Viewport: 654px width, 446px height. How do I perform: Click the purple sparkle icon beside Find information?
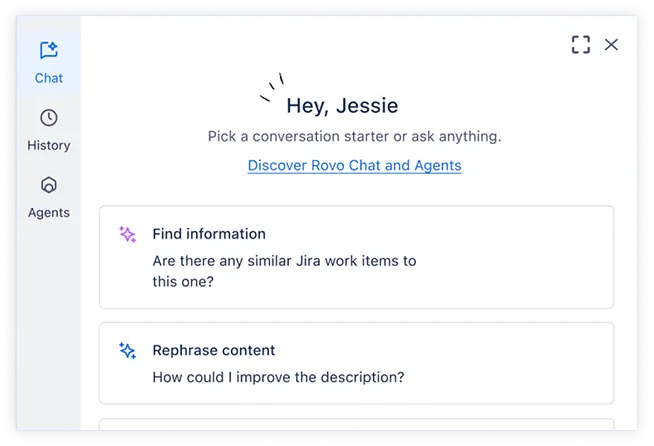point(127,234)
